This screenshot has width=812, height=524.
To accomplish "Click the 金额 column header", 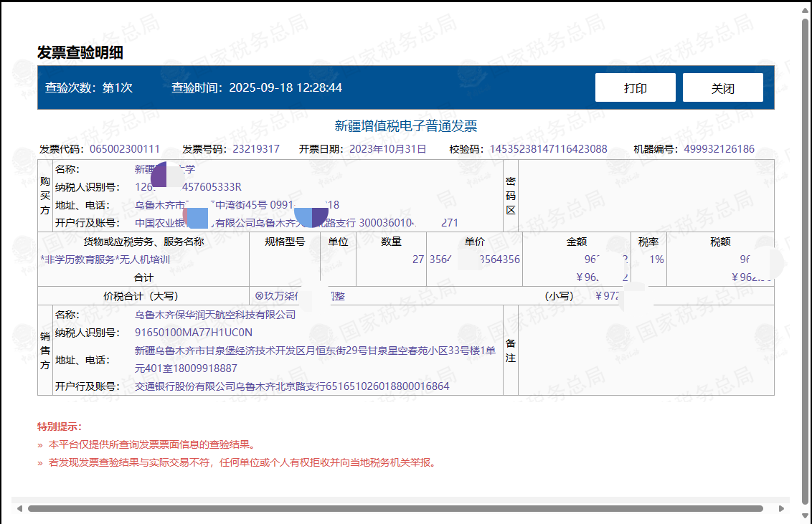I will coord(577,242).
